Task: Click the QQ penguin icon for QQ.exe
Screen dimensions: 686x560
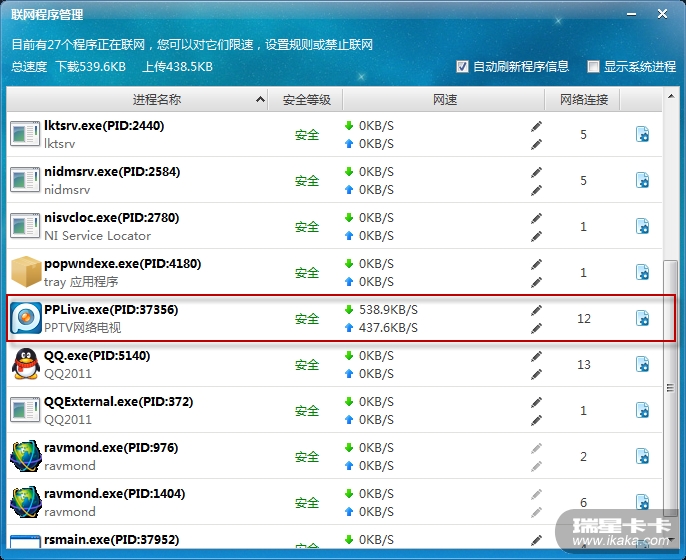Action: pyautogui.click(x=26, y=364)
